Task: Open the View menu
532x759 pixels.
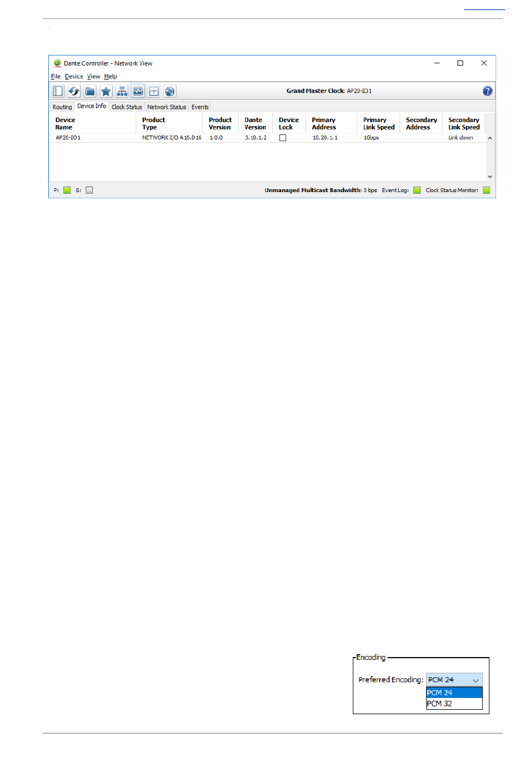Action: [x=94, y=76]
